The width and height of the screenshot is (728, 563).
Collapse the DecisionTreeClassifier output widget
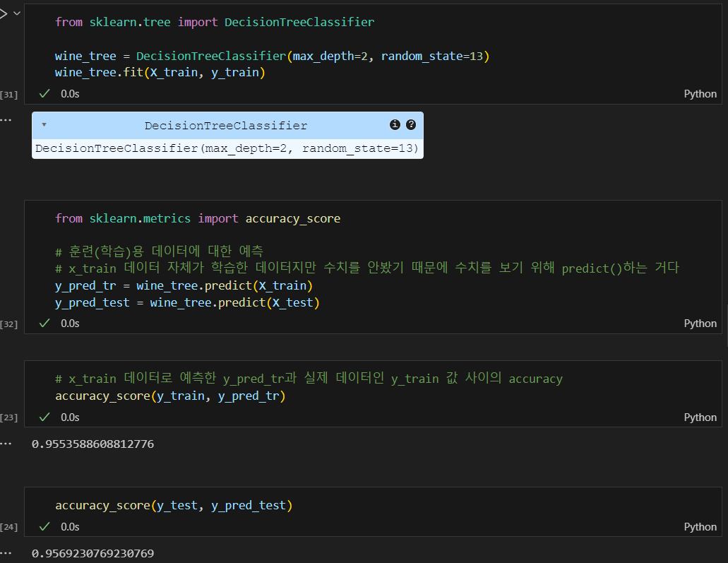tap(44, 124)
